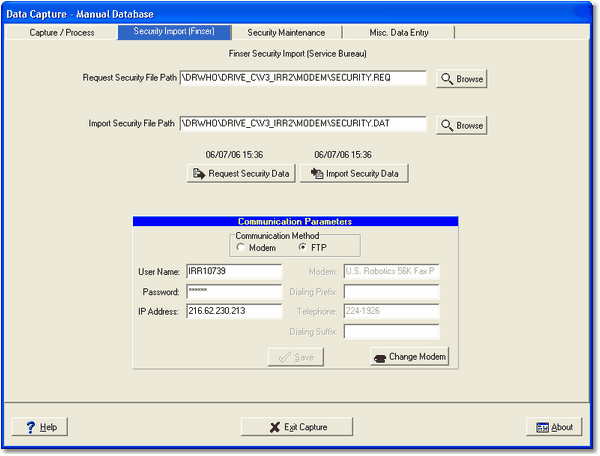Click the Request Security Data button
Screen dimensions: 600x456
coord(240,173)
